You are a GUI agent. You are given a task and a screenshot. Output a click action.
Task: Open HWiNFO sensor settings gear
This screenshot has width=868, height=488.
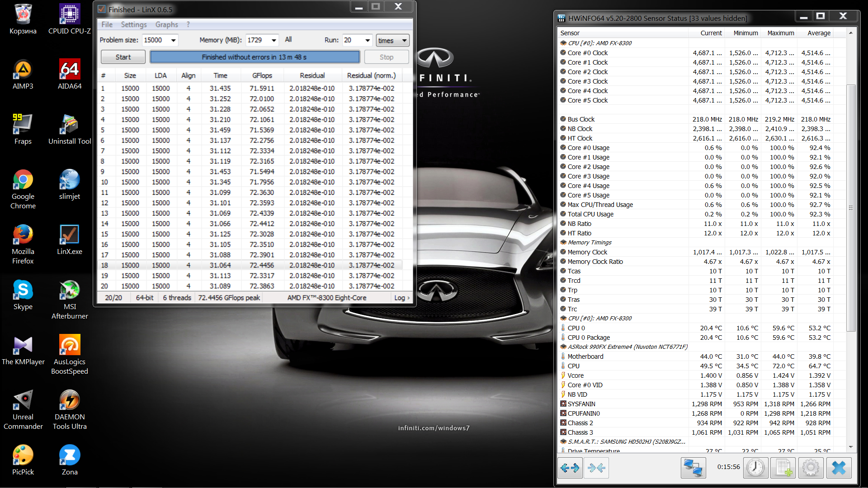[811, 468]
